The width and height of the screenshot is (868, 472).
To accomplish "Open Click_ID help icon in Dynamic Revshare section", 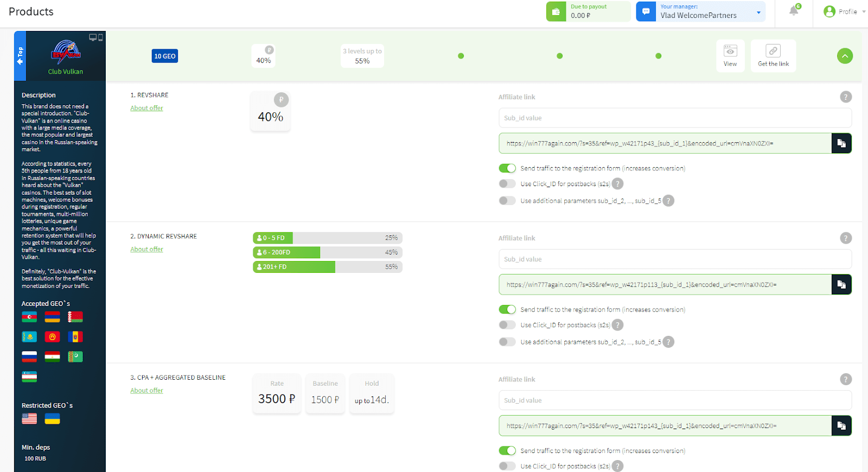I will [x=617, y=325].
